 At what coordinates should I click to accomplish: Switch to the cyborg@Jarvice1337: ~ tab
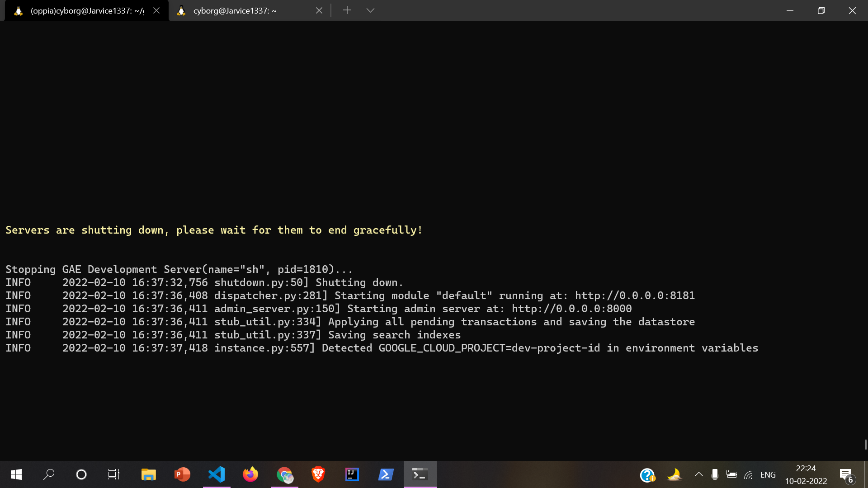click(x=235, y=10)
